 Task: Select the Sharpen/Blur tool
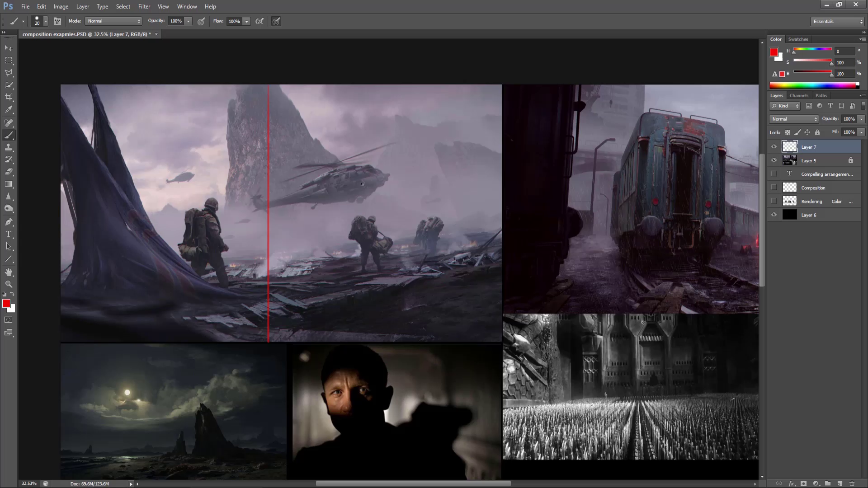pyautogui.click(x=9, y=196)
